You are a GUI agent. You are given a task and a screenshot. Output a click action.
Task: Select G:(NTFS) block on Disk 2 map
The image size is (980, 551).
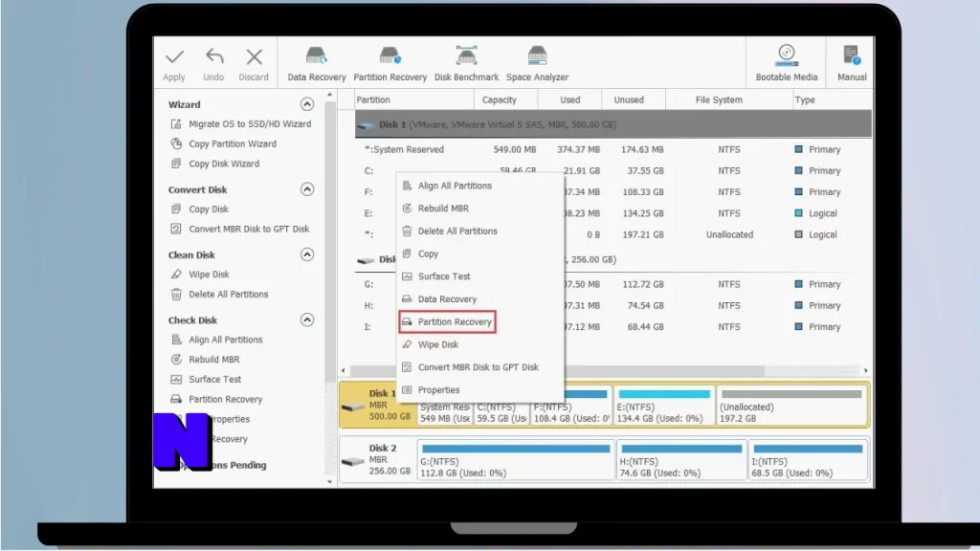[516, 460]
